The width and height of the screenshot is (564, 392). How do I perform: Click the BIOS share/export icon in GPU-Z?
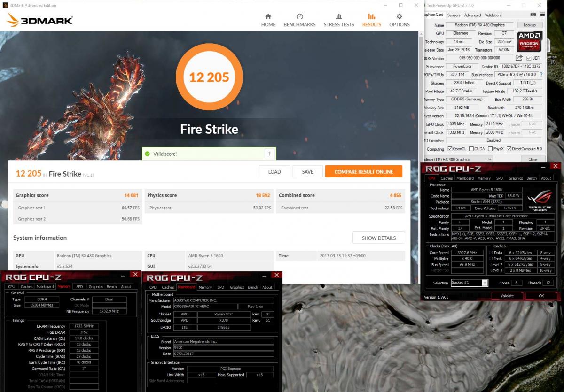click(x=519, y=58)
